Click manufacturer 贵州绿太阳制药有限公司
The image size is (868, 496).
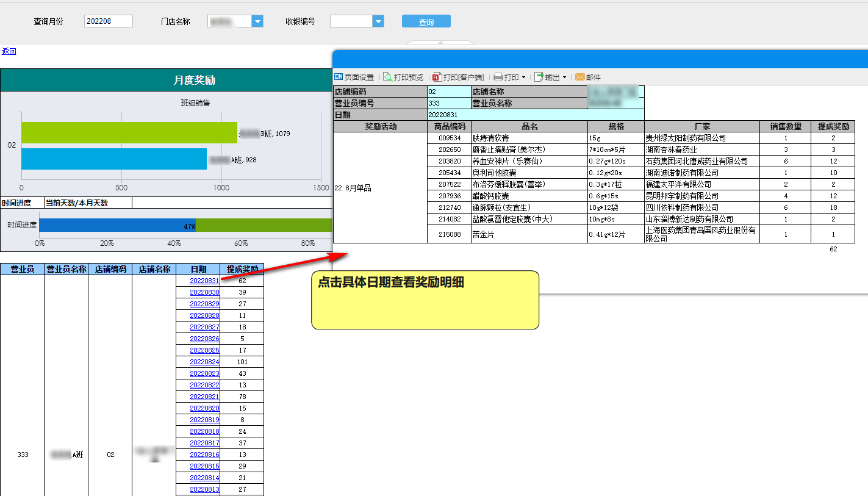pyautogui.click(x=686, y=138)
